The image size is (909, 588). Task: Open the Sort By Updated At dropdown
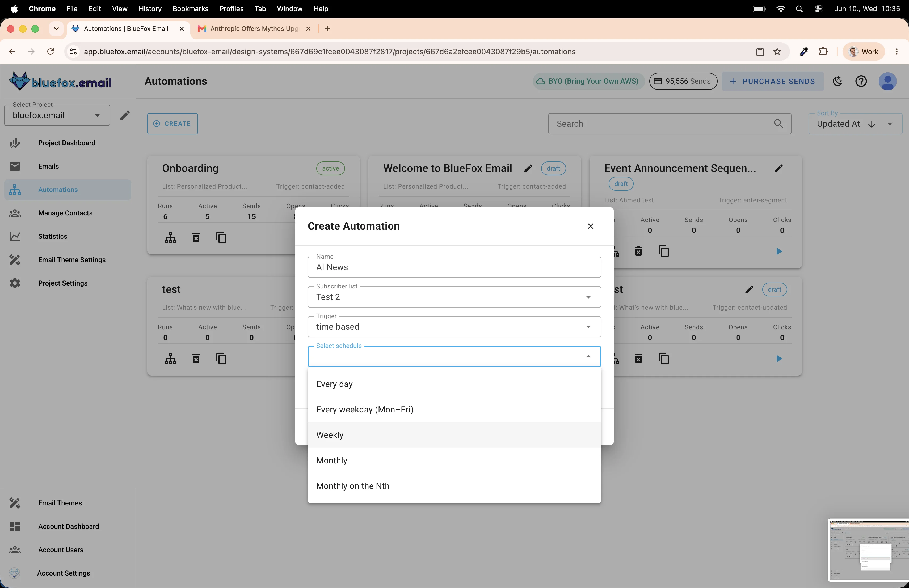click(855, 124)
